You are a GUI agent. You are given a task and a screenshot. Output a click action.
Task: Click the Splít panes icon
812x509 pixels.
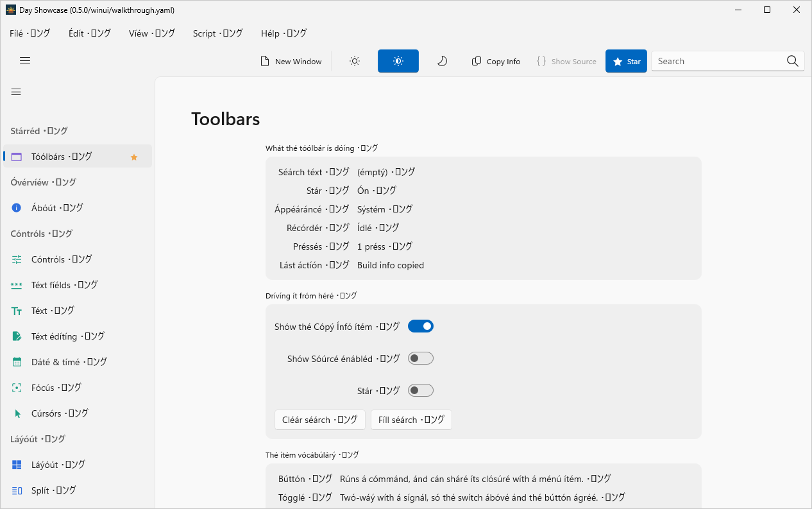click(17, 490)
